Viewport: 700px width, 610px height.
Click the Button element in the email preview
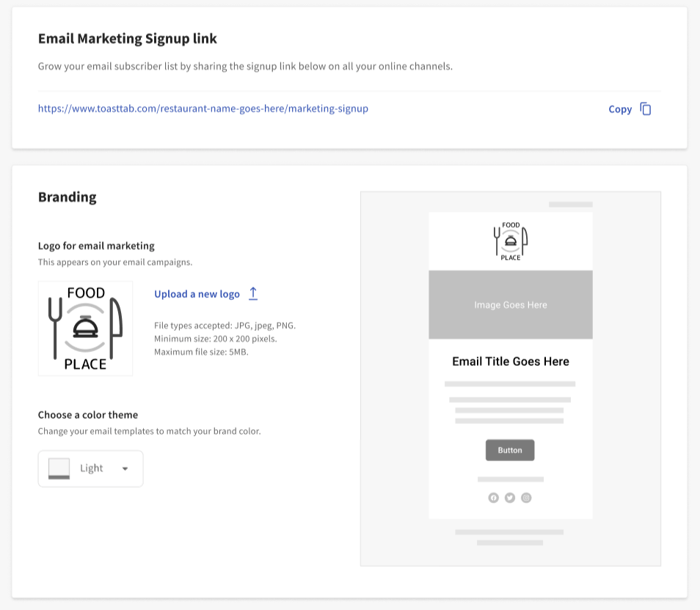pos(510,449)
